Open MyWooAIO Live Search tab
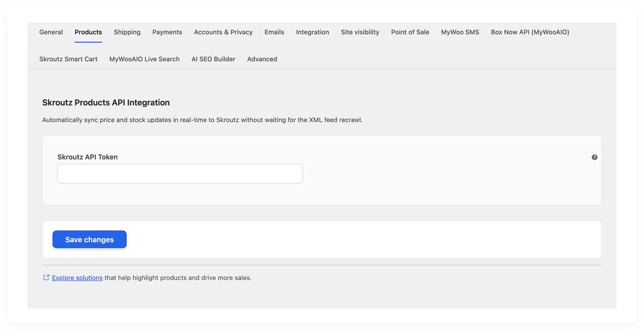Screen dimensions: 644x331 pos(145,59)
